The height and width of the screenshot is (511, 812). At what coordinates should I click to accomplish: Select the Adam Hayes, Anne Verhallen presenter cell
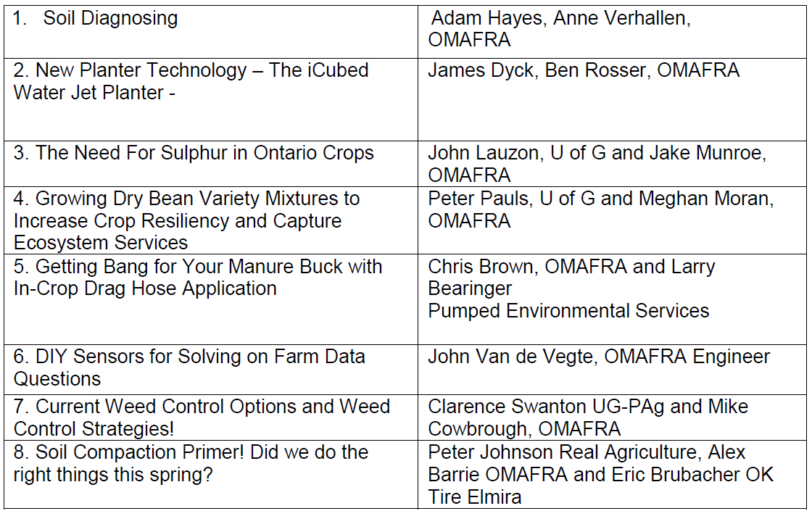tap(560, 29)
